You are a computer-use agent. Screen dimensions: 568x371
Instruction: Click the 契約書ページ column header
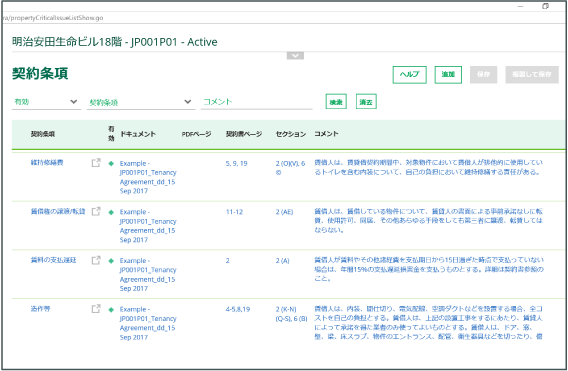tap(244, 134)
